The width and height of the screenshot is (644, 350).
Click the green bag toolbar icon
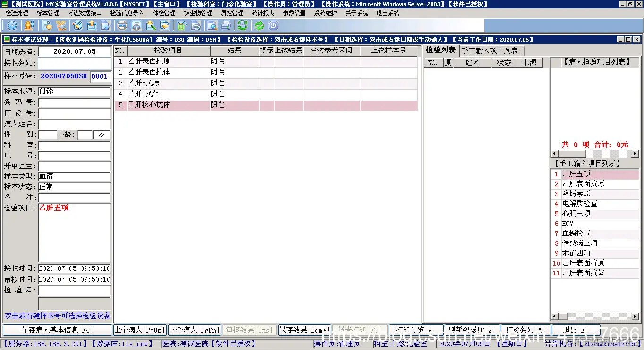click(182, 25)
